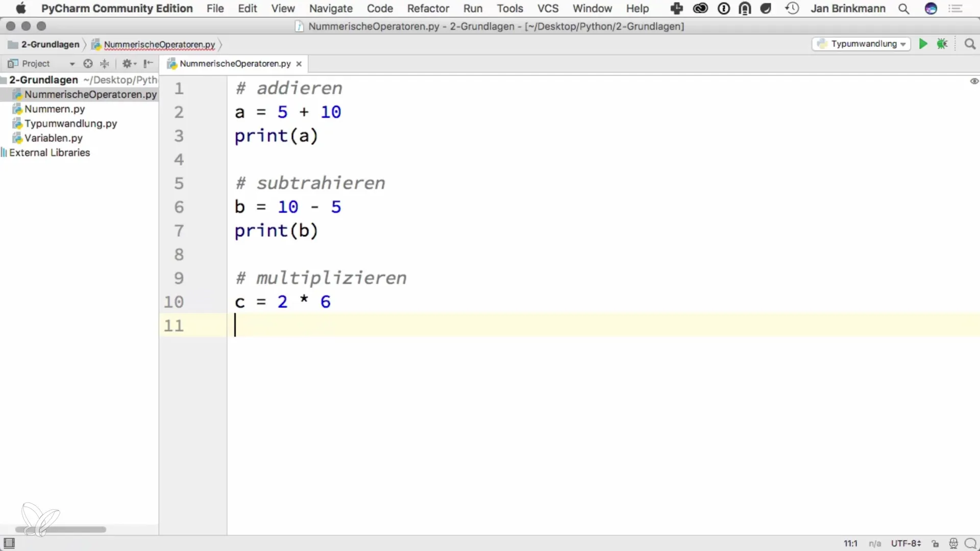Click on the 'print(a)' code line
Viewport: 980px width, 551px height.
tap(276, 136)
